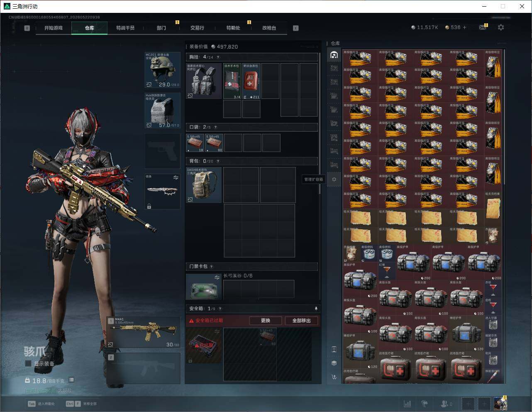Click the Tab 进入特勤处 shortcut button

(41, 404)
